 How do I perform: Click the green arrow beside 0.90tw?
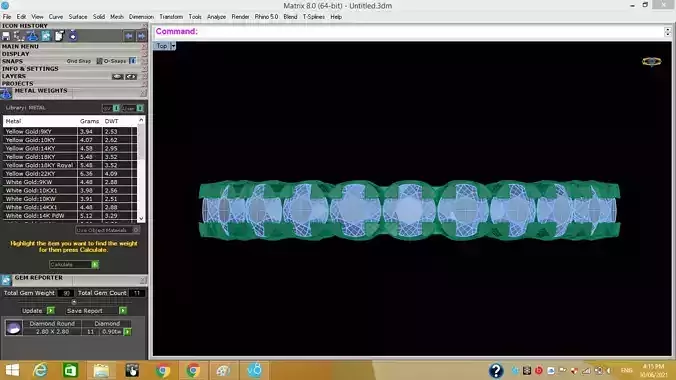tap(128, 332)
